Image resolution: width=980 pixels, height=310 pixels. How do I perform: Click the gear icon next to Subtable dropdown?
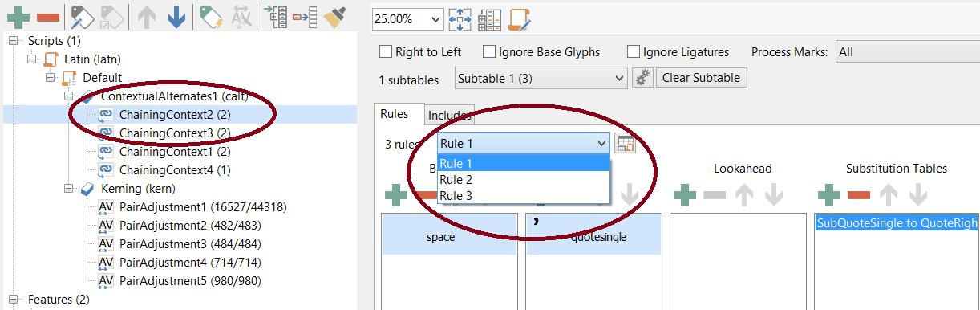click(642, 78)
